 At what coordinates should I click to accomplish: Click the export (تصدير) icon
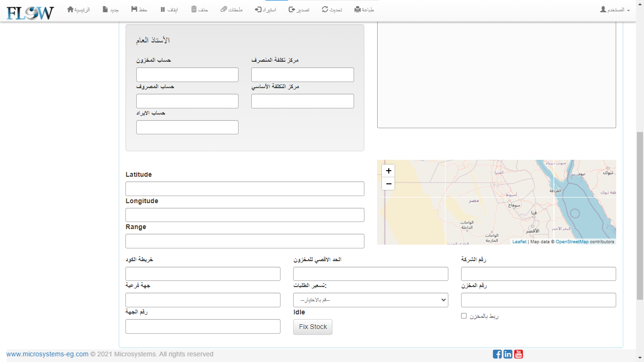point(292,9)
